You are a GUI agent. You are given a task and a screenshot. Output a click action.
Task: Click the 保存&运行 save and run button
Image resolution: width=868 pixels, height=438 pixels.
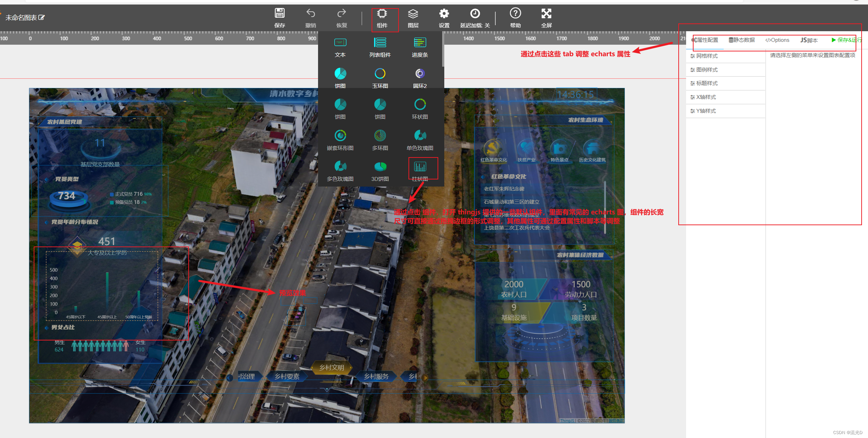(x=846, y=40)
